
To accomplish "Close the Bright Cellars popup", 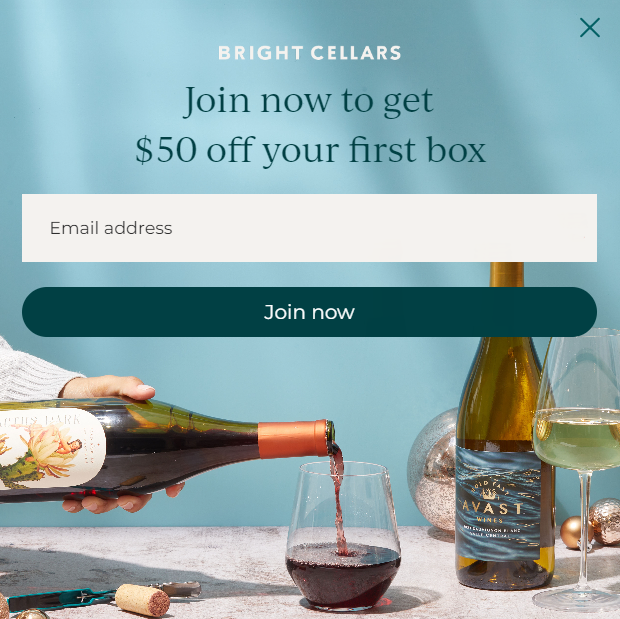I will (590, 27).
